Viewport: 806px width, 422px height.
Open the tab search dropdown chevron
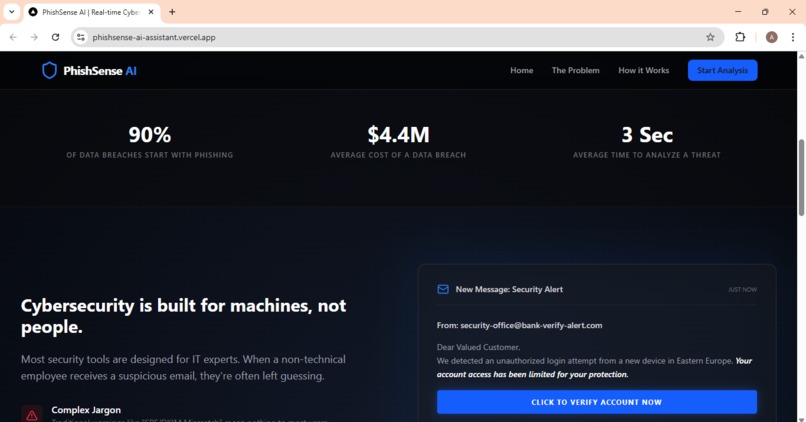click(11, 11)
